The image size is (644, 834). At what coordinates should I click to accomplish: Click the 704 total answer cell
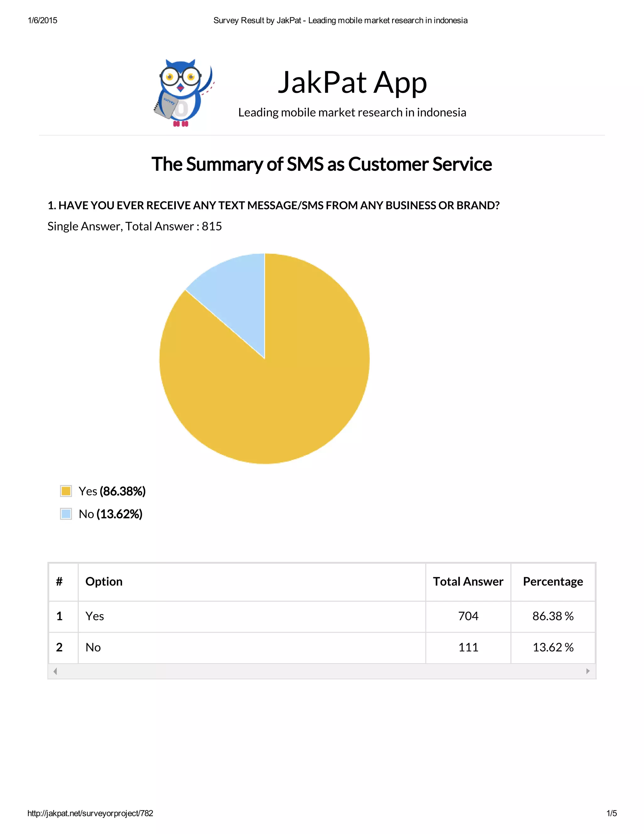[469, 617]
